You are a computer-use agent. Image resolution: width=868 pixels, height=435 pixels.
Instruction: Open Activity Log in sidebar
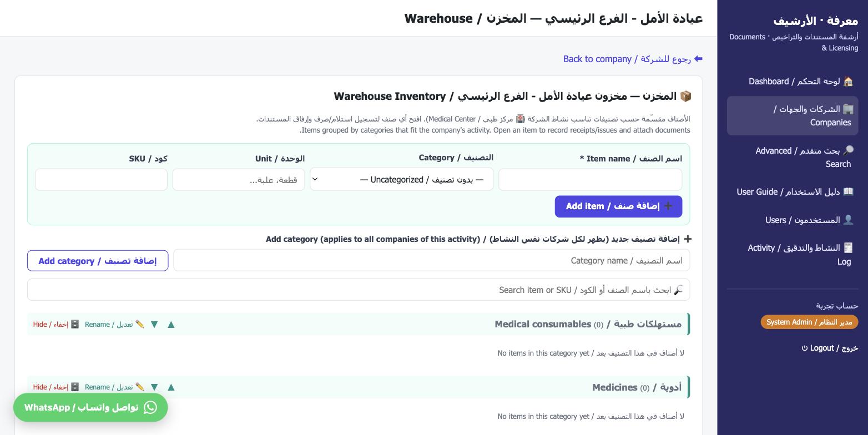793,255
